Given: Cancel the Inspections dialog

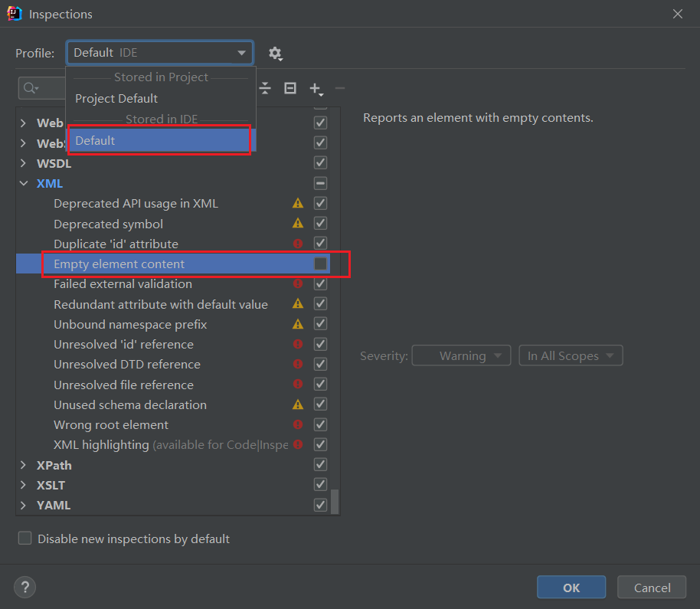Looking at the screenshot, I should click(652, 587).
